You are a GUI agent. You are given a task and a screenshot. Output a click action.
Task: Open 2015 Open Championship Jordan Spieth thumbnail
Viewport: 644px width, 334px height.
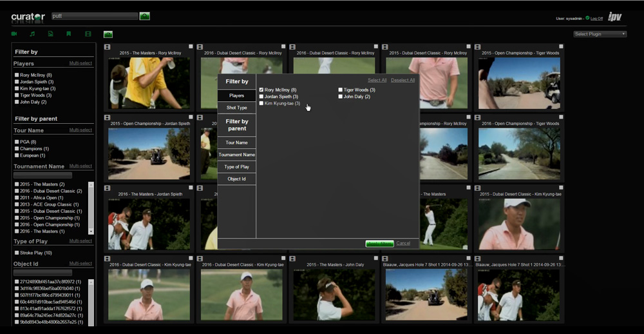click(x=149, y=153)
